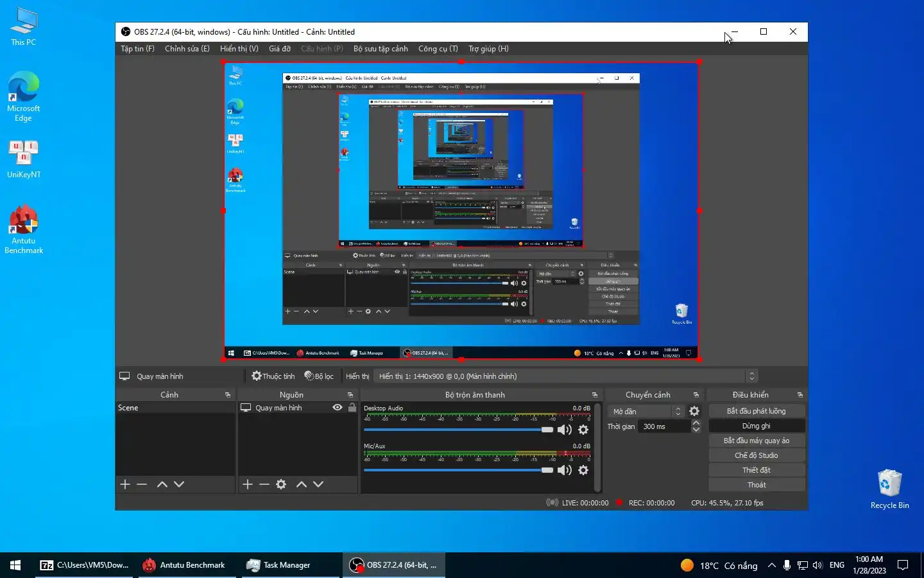Undock the Điều khiển panel
924x578 pixels.
[800, 395]
